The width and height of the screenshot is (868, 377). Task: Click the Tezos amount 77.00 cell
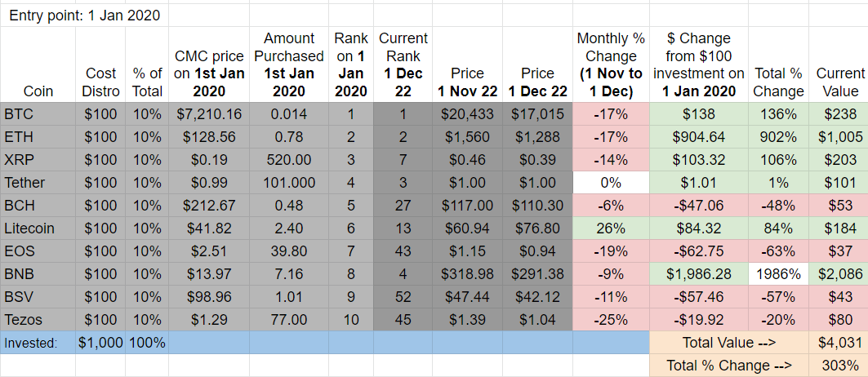(x=288, y=319)
